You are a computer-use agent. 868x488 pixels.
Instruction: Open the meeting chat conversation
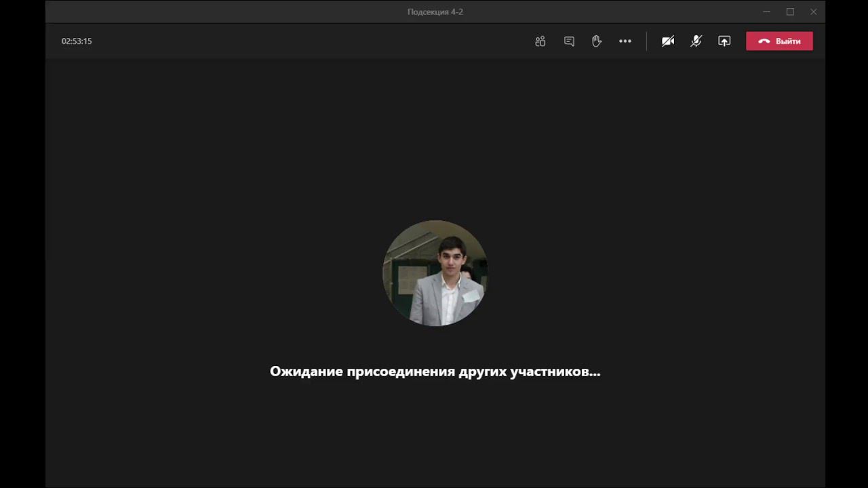click(x=569, y=41)
